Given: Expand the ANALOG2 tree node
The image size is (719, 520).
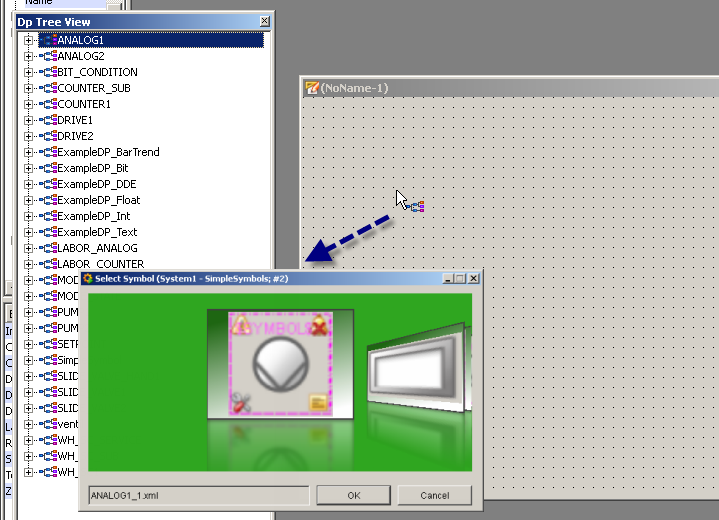Looking at the screenshot, I should coord(29,56).
